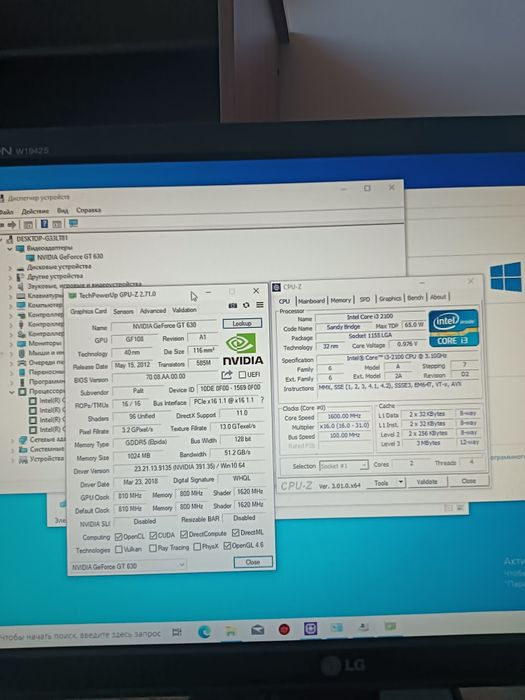Click the properties icon left of the help icon

(x=28, y=225)
